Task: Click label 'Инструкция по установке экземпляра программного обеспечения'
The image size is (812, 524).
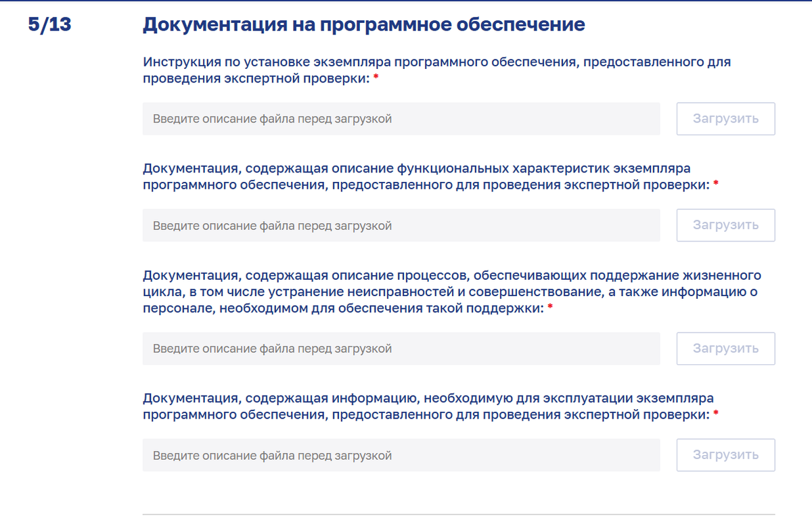Action: (x=437, y=70)
